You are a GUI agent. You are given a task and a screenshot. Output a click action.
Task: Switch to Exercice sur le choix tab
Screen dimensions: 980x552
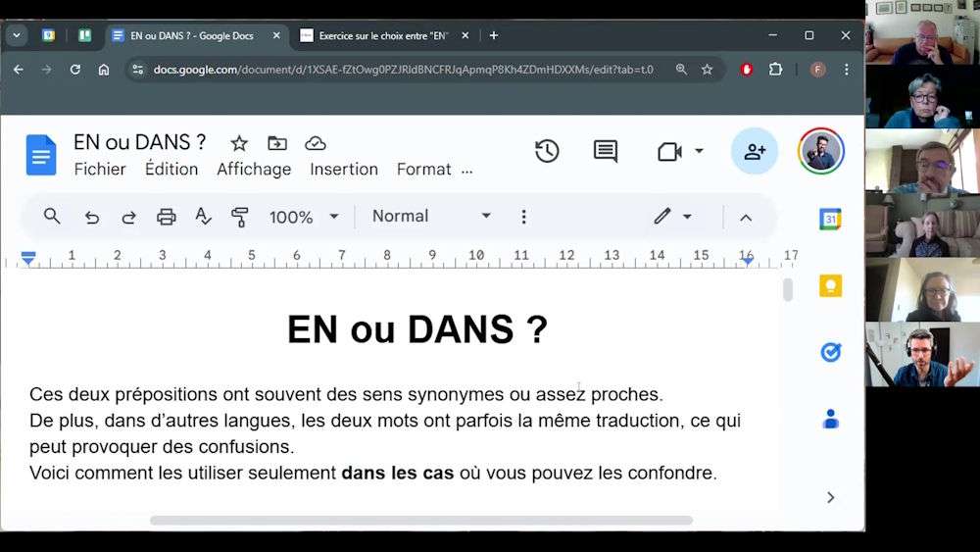[x=382, y=35]
